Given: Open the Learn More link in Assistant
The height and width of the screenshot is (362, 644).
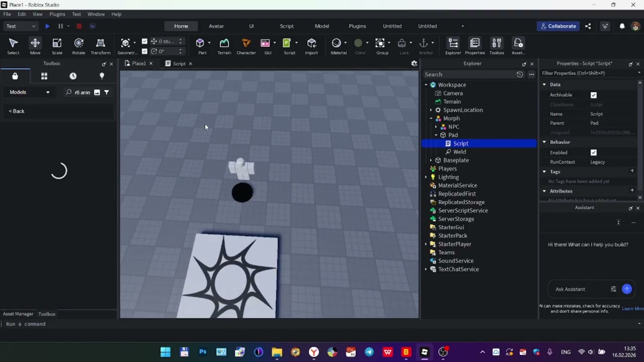Looking at the screenshot, I should (x=632, y=309).
